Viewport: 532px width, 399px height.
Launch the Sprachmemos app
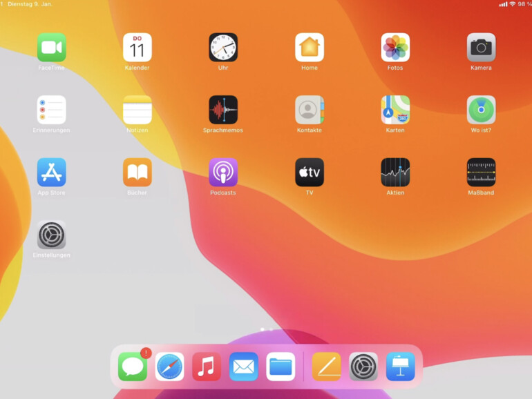pos(223,110)
